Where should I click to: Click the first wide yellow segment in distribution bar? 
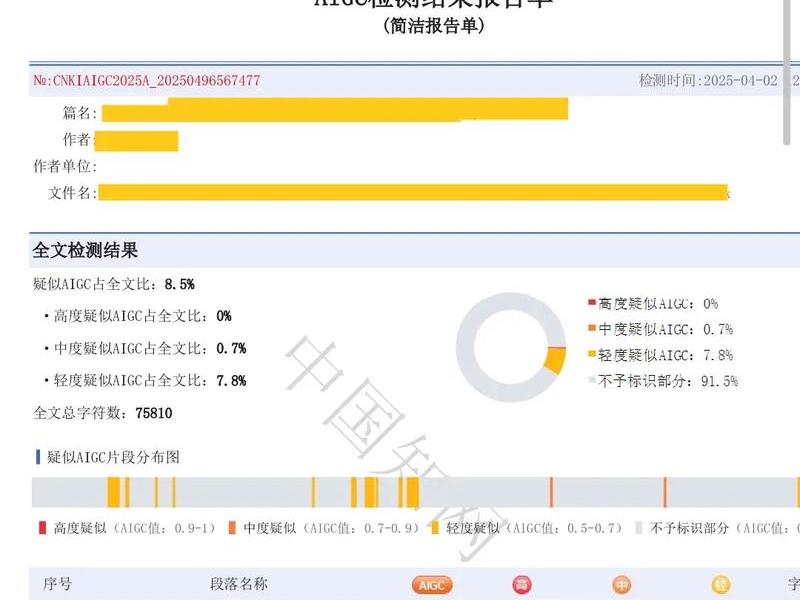point(114,492)
